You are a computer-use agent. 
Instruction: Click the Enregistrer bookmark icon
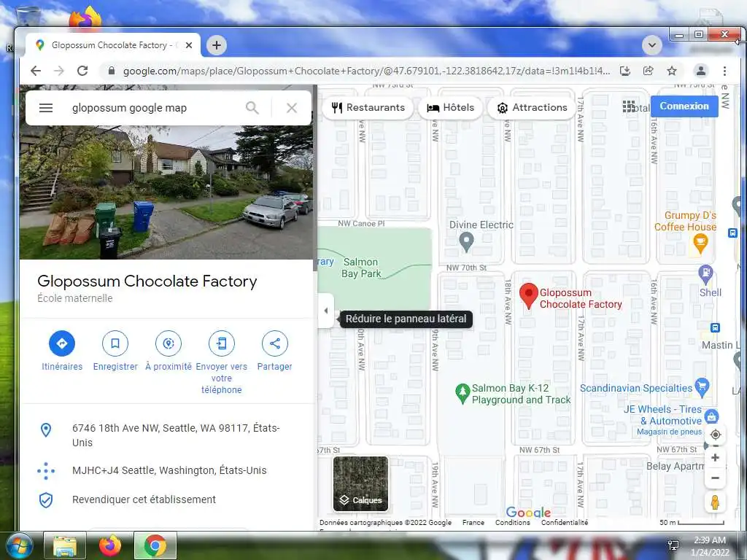115,343
